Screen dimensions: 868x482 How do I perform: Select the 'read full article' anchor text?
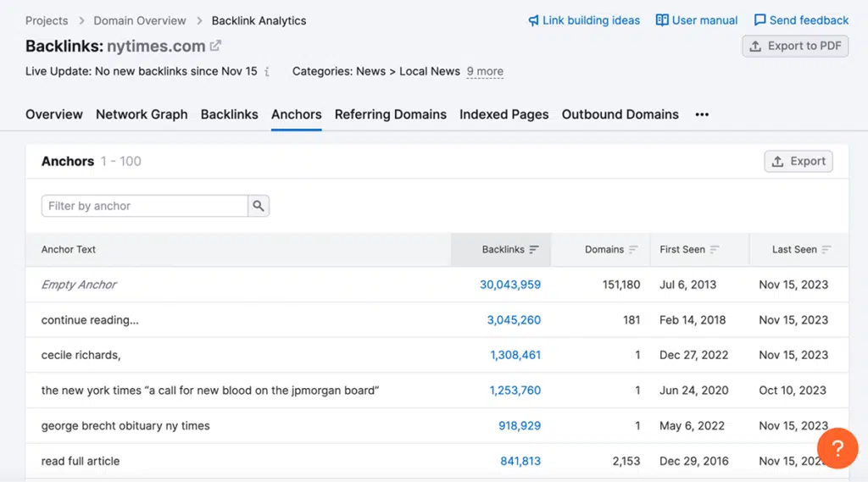81,461
